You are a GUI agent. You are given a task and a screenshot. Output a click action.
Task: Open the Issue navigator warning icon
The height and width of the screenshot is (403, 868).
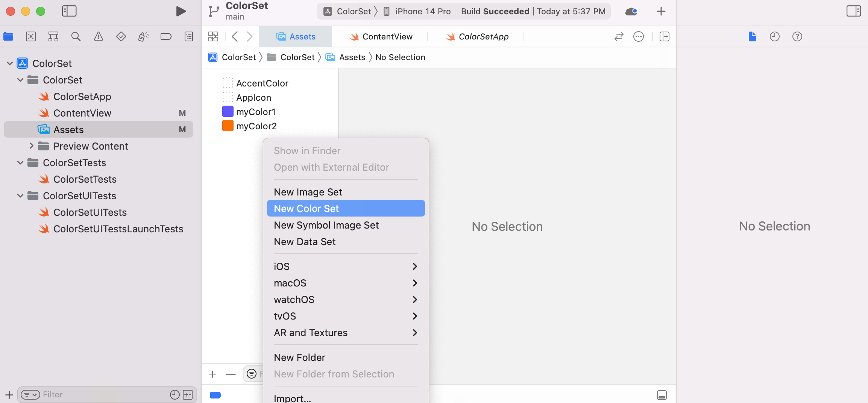(99, 36)
